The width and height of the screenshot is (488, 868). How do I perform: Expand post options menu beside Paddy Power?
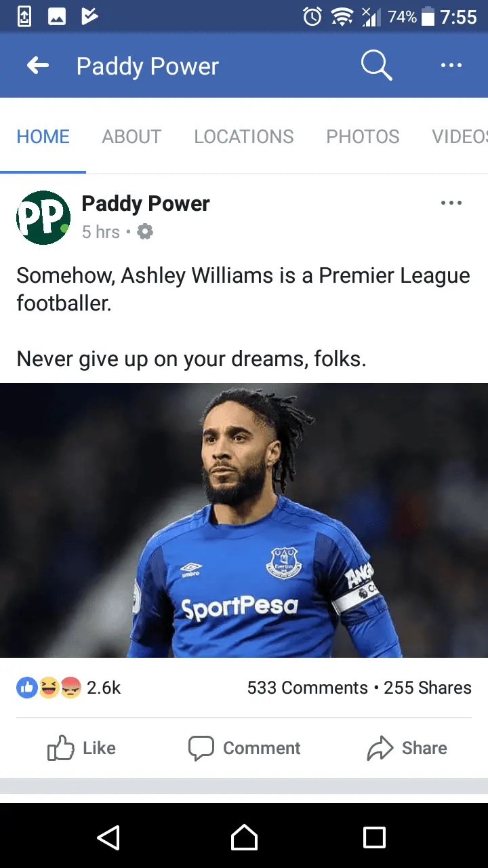tap(451, 203)
